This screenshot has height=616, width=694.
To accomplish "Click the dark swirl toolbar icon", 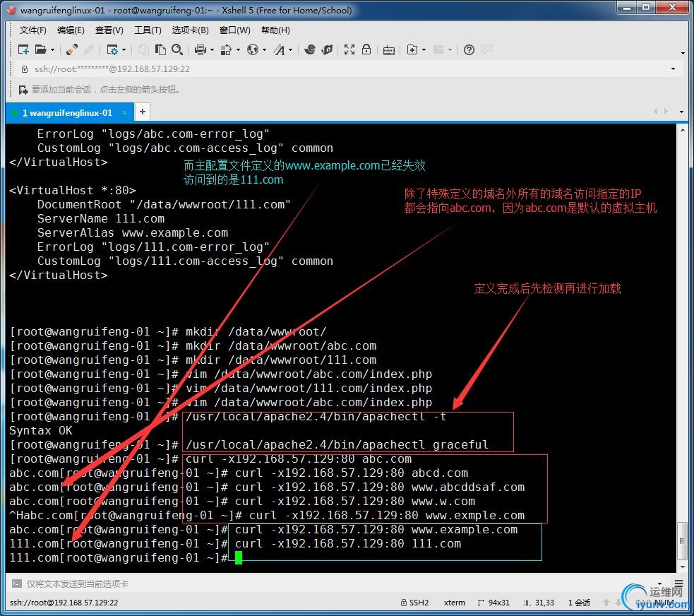I will tap(310, 49).
